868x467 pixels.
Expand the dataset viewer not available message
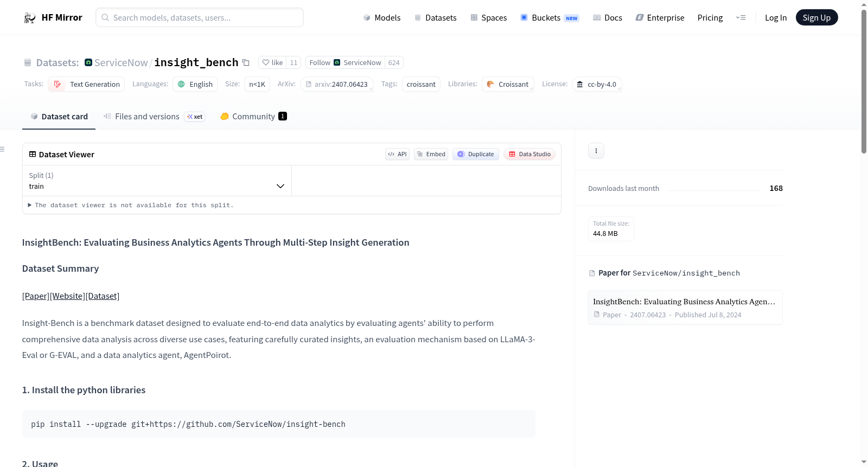click(131, 205)
